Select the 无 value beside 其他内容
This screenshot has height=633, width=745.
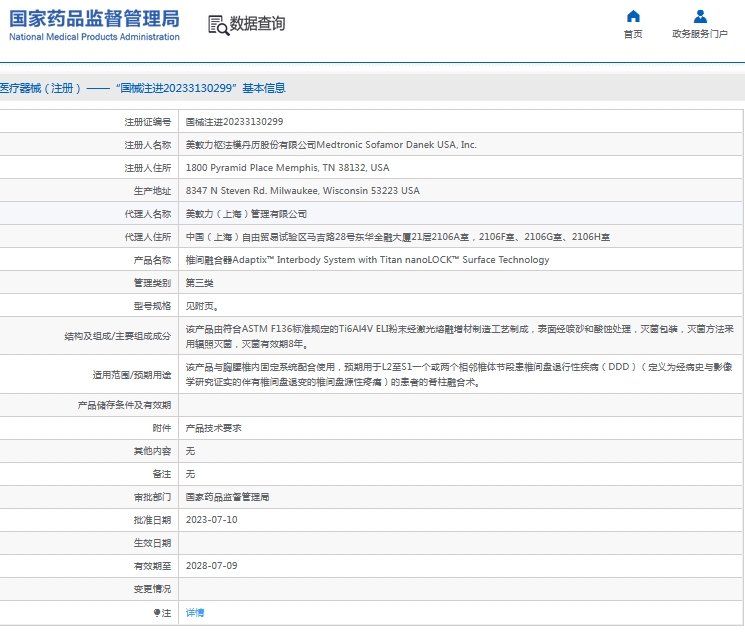coord(190,451)
